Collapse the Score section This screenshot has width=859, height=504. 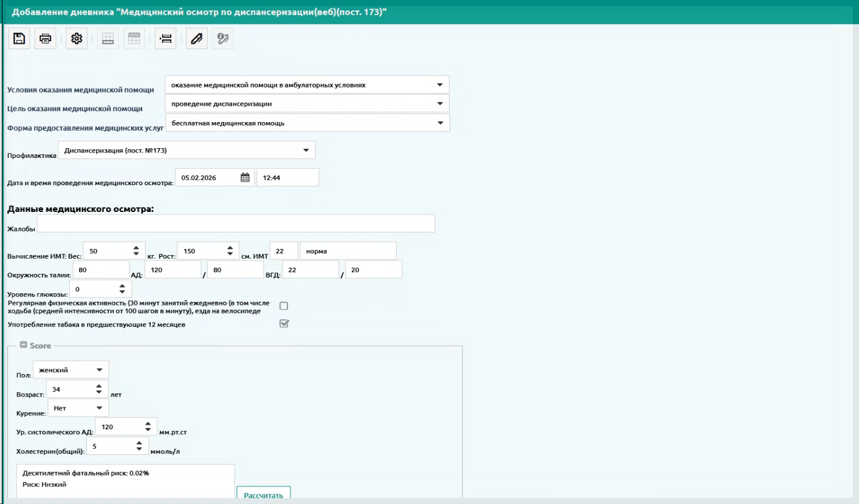pos(23,345)
